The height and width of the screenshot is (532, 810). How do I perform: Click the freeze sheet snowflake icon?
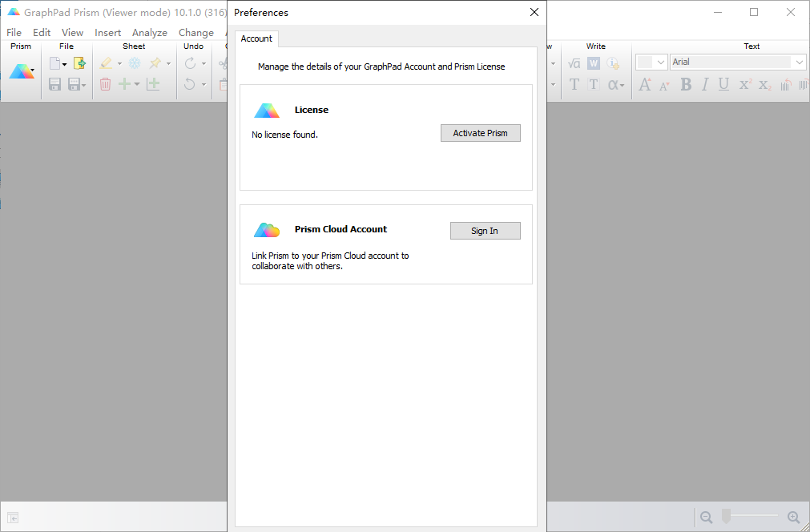[135, 63]
